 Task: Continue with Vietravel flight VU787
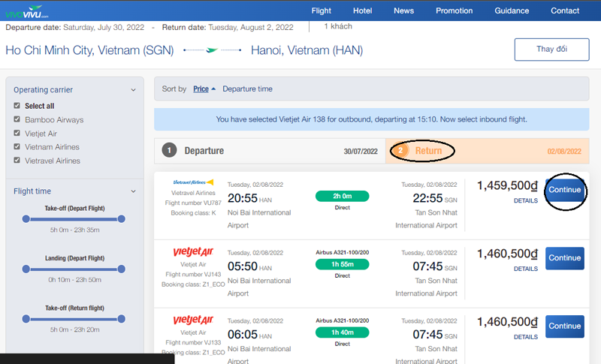click(x=565, y=190)
